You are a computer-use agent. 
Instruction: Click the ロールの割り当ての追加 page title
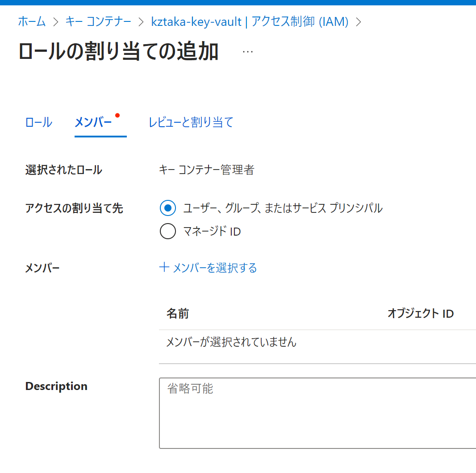(x=118, y=52)
